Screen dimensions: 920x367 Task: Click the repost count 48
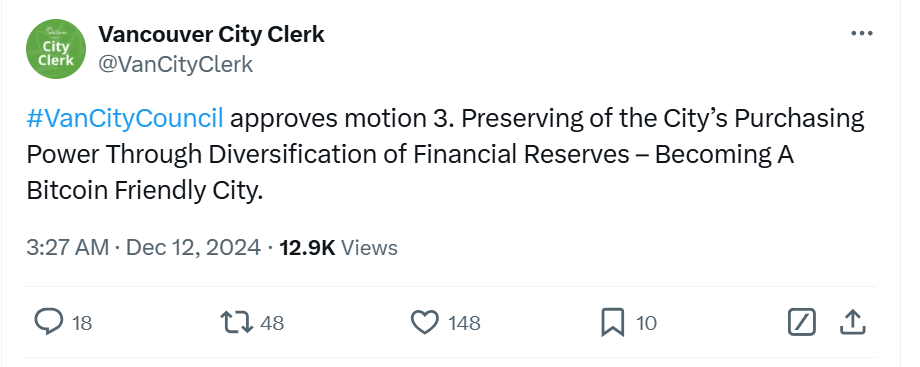272,323
